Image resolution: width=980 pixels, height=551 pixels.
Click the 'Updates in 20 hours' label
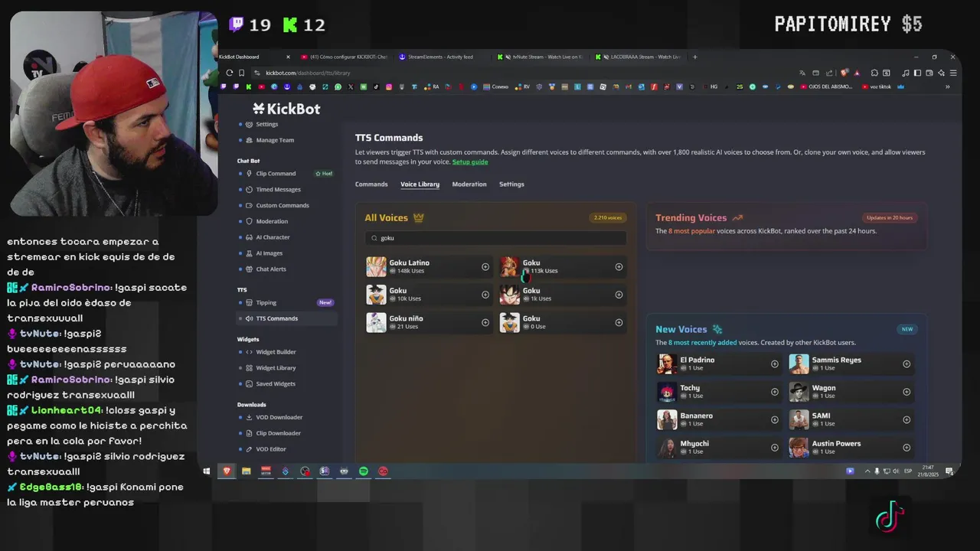[x=890, y=218]
